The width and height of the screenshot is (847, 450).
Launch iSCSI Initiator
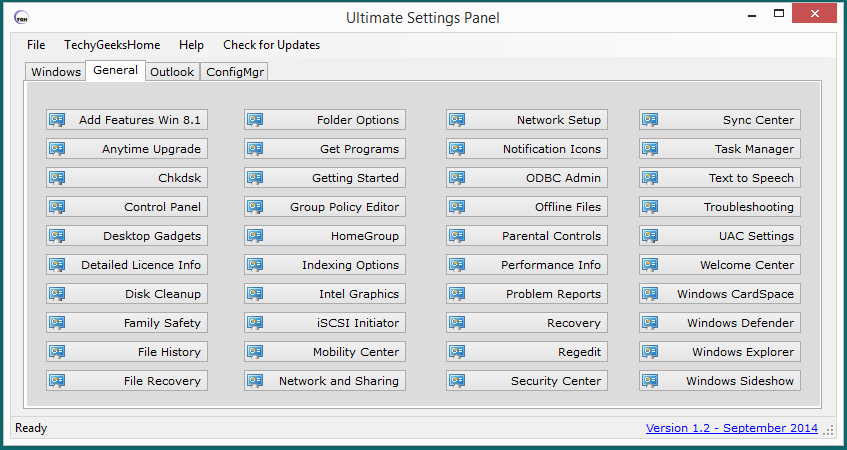coord(325,323)
